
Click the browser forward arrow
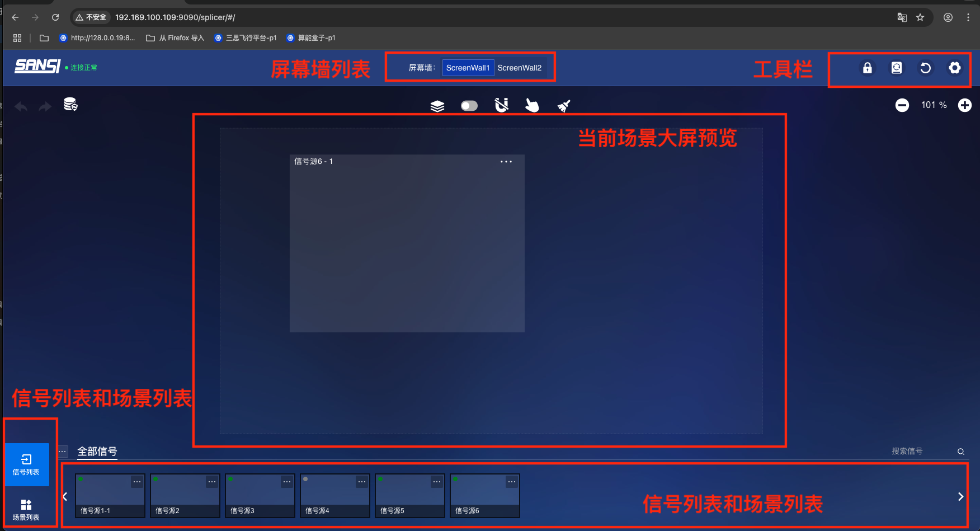(x=35, y=17)
